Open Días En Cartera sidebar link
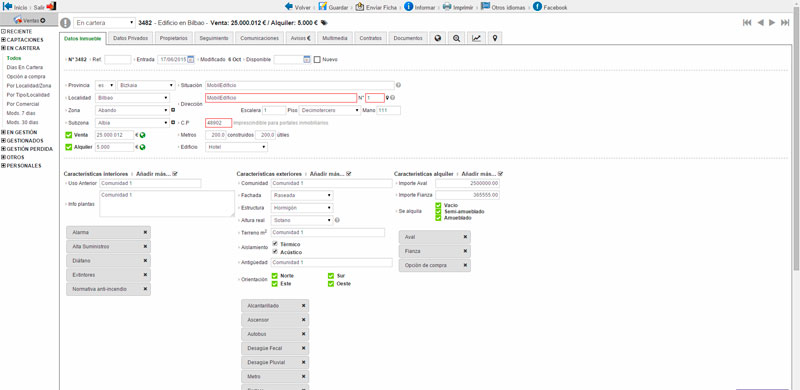Image resolution: width=800 pixels, height=390 pixels. tap(24, 67)
